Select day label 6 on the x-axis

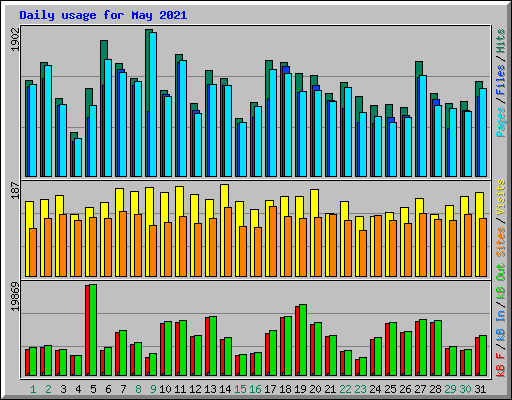click(108, 389)
